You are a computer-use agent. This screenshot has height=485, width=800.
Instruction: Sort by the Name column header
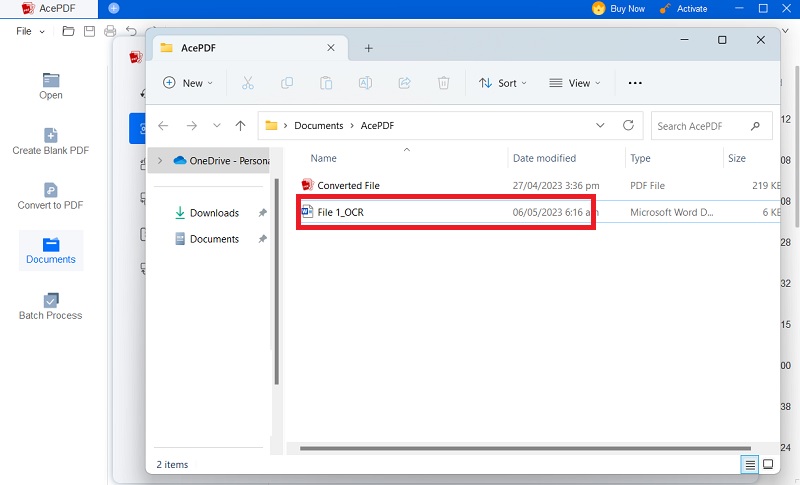323,158
